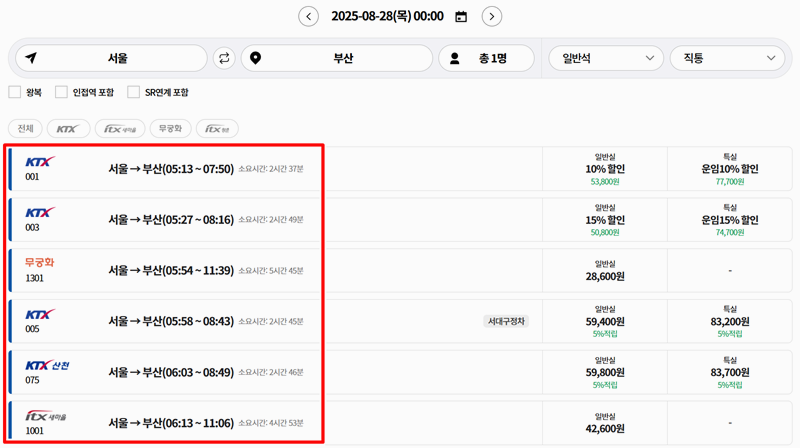This screenshot has width=800, height=448.
Task: Click the 서대구정차 stop badge
Action: (x=506, y=321)
